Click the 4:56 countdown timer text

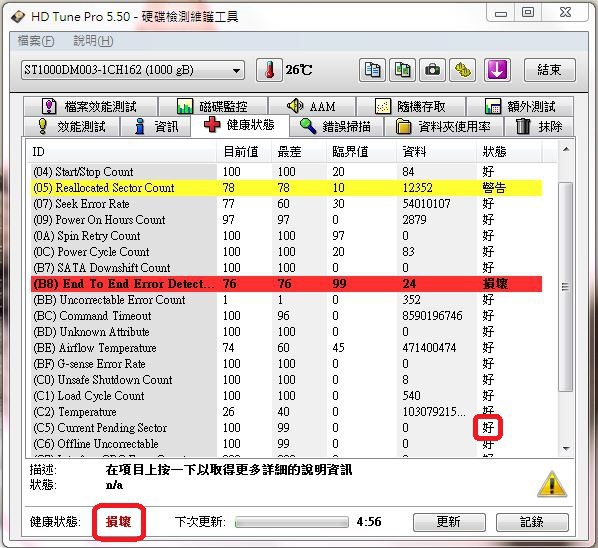(369, 522)
